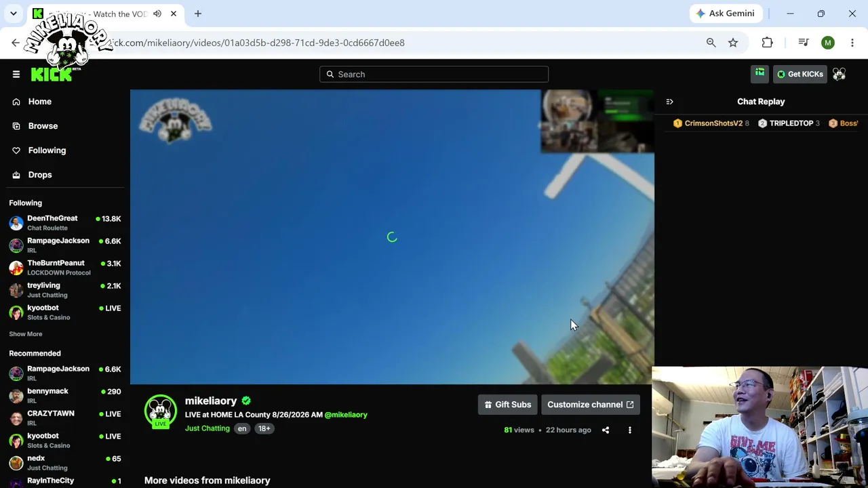Click the search magnifier icon in the Kick search bar
This screenshot has width=868, height=488.
pyautogui.click(x=330, y=75)
